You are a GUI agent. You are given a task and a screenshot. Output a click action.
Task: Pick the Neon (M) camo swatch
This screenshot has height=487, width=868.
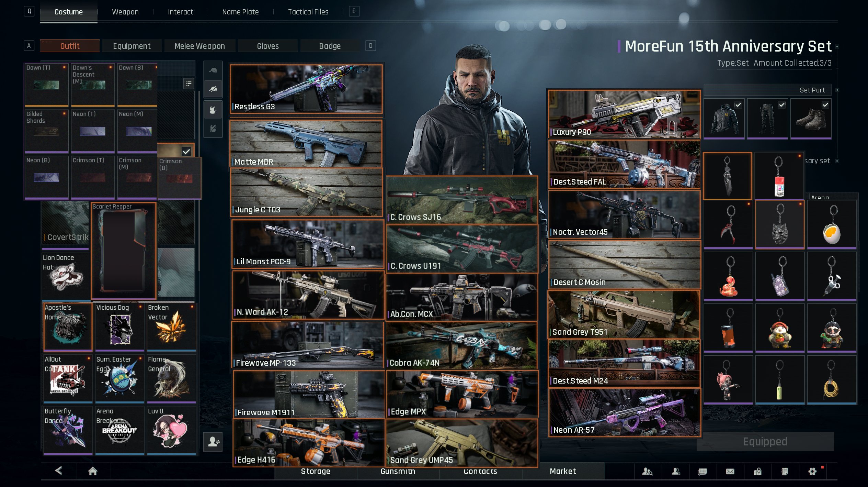click(x=138, y=131)
